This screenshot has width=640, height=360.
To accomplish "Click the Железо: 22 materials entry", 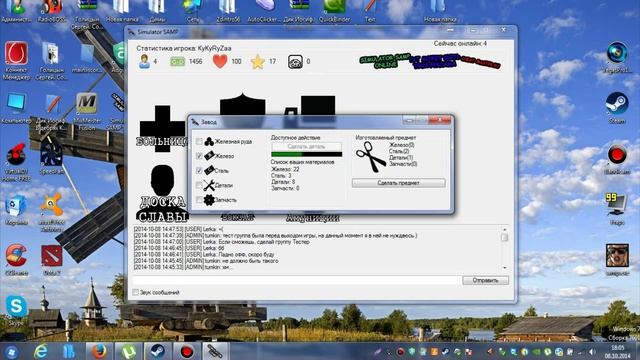I will point(285,169).
